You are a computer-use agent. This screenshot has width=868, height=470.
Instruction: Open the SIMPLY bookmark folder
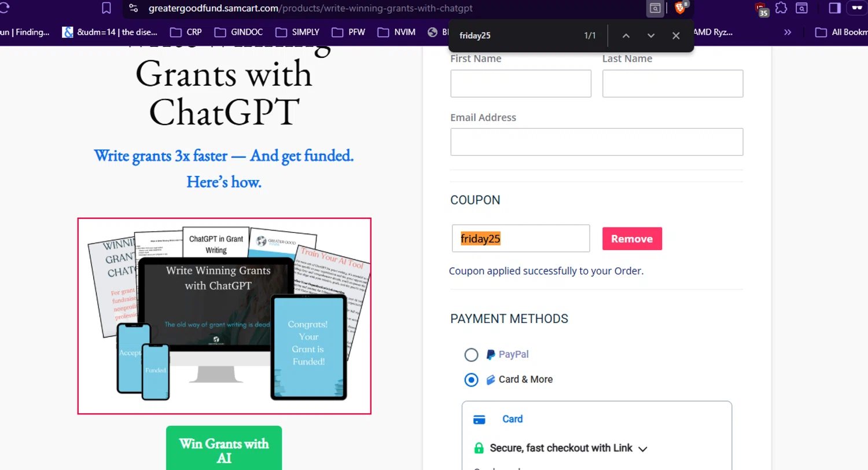297,32
